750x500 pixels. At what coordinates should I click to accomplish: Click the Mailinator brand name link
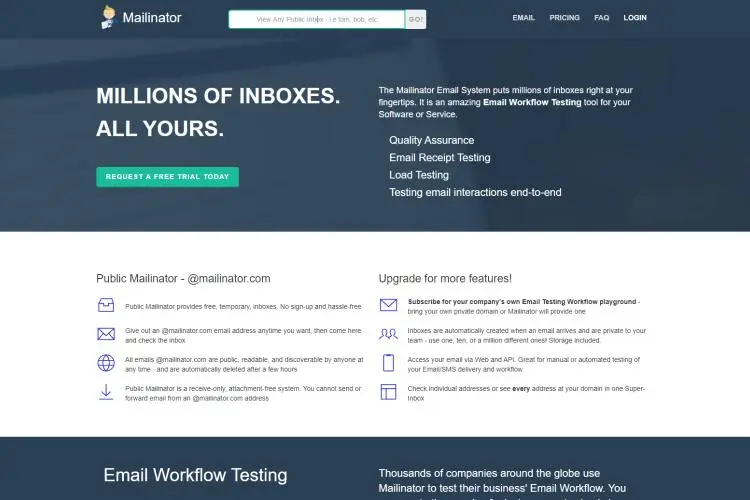coord(152,18)
